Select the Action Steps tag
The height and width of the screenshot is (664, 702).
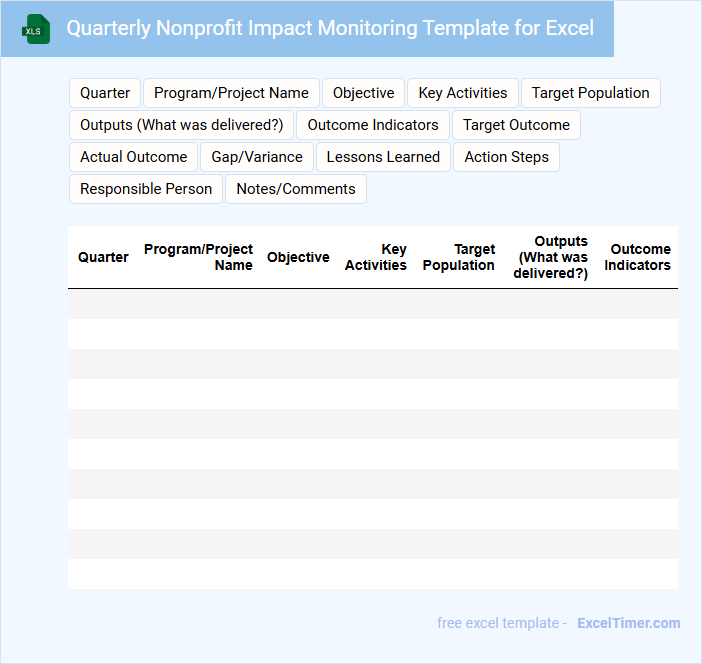pyautogui.click(x=506, y=157)
